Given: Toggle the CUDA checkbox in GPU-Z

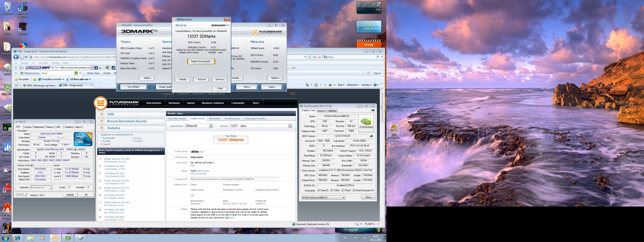Looking at the screenshot, I should [x=331, y=190].
